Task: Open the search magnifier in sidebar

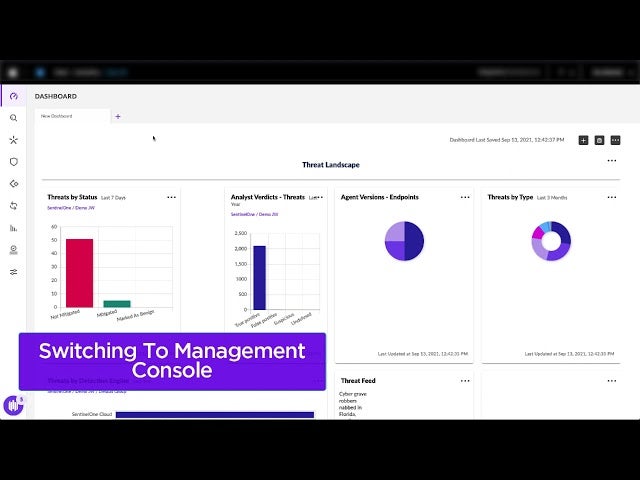Action: (13, 118)
